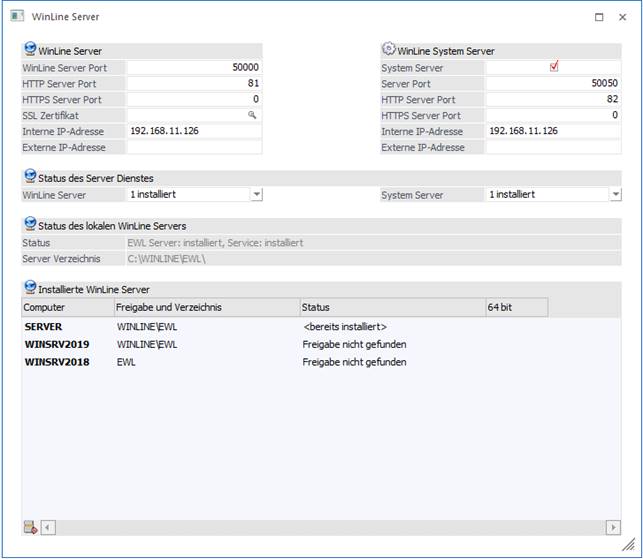Click the WinLine System Server gear icon
The image size is (643, 559).
pos(388,50)
